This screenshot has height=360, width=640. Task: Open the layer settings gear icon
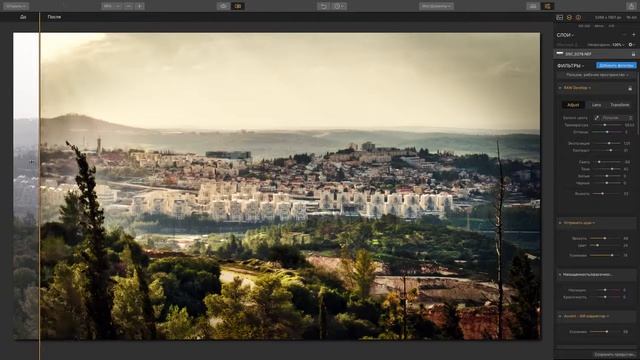(x=631, y=44)
